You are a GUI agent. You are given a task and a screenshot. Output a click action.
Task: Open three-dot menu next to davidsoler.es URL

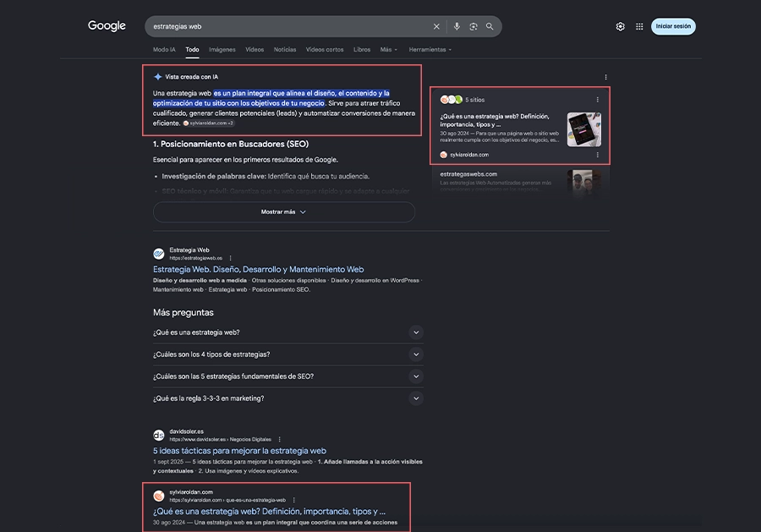pyautogui.click(x=280, y=439)
